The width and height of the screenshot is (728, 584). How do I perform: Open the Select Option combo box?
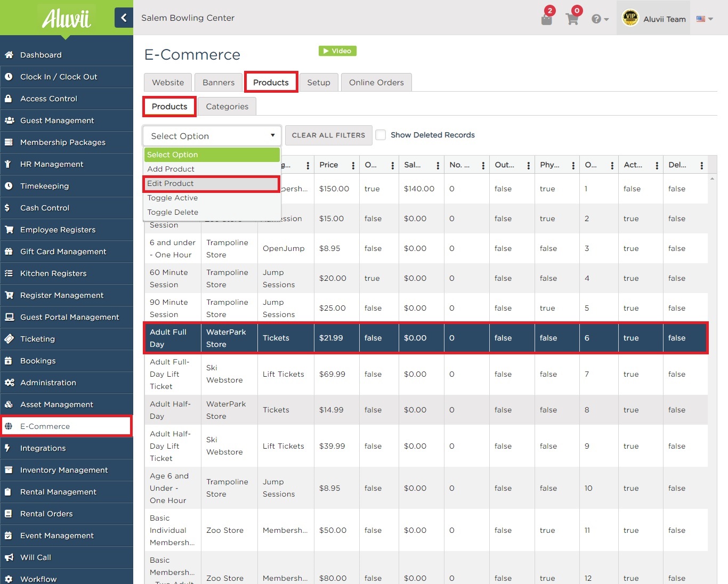pos(212,136)
